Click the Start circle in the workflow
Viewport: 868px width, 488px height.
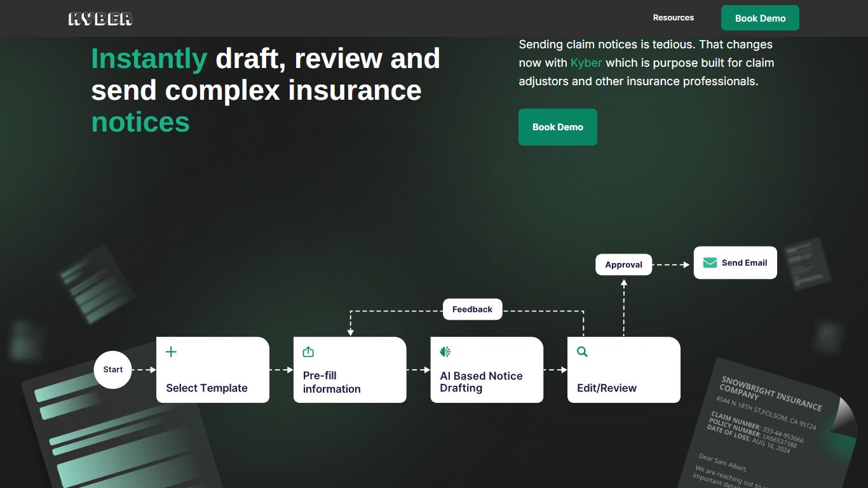112,369
